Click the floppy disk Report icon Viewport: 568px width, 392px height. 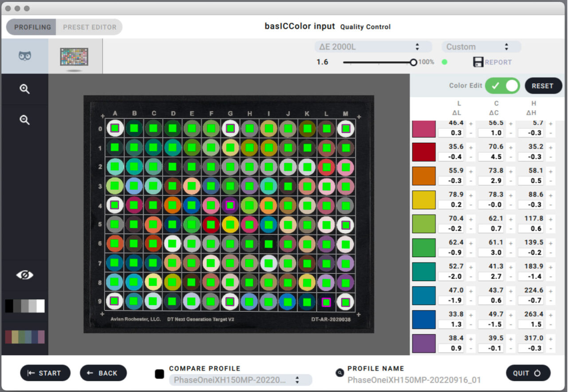(x=478, y=62)
